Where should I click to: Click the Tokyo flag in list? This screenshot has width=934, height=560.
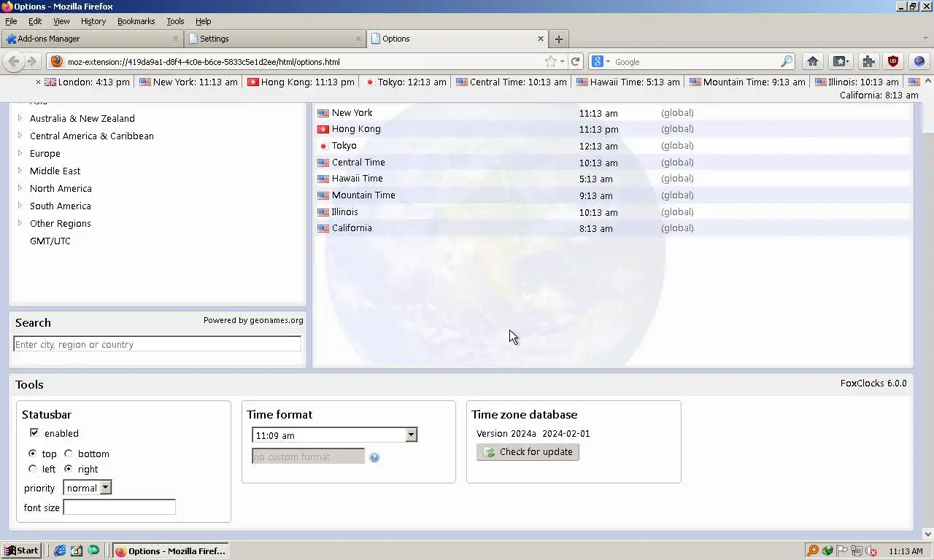pos(323,146)
